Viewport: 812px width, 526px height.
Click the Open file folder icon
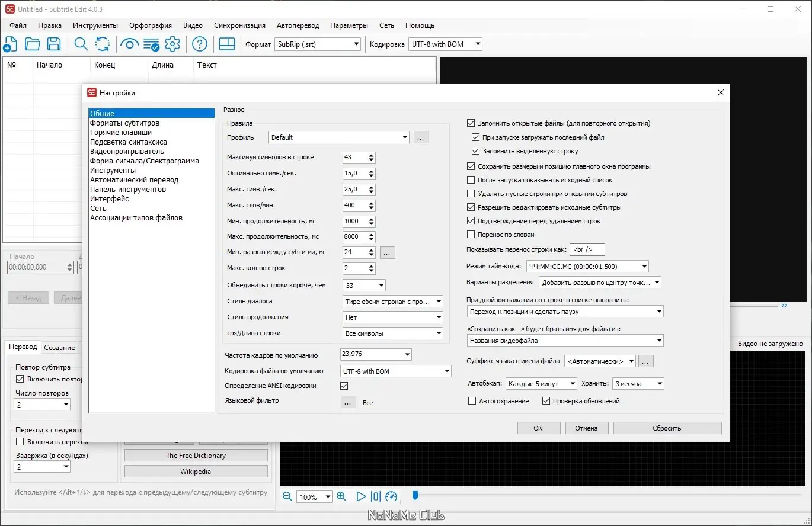tap(32, 44)
